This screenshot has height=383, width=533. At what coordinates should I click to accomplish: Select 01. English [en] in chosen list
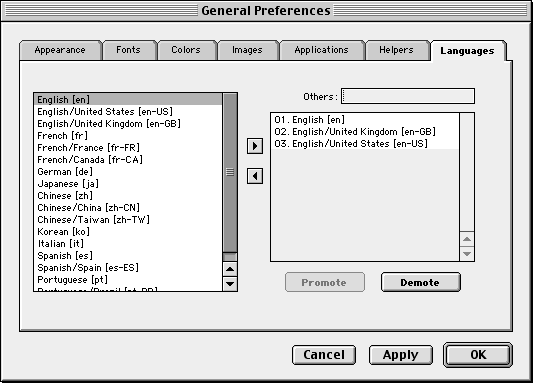[x=365, y=120]
